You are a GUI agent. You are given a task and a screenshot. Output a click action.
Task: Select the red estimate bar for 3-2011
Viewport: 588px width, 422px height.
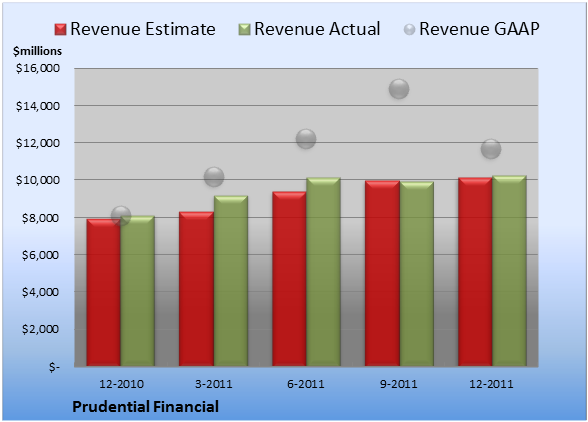click(x=196, y=289)
